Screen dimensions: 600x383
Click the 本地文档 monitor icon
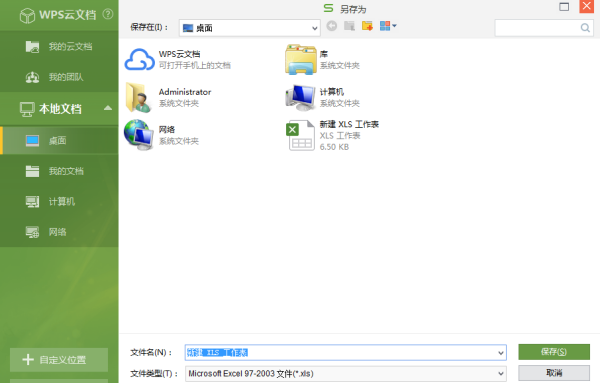tap(27, 109)
